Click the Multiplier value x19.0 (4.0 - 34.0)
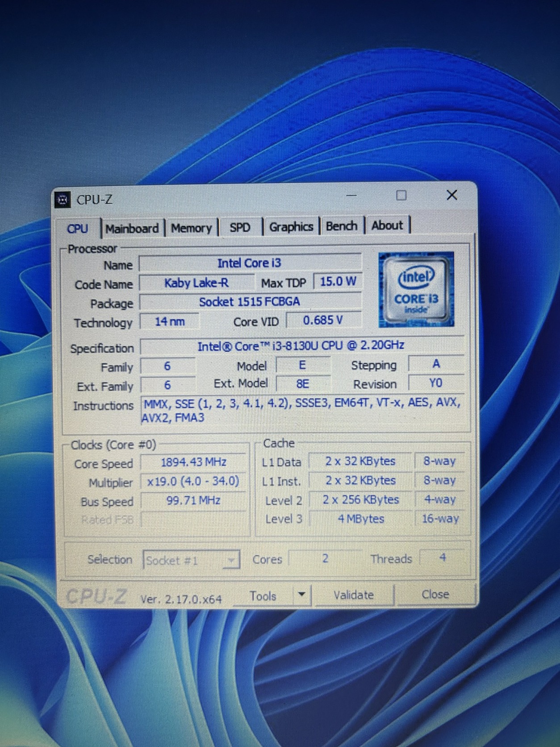The image size is (560, 747). [193, 481]
